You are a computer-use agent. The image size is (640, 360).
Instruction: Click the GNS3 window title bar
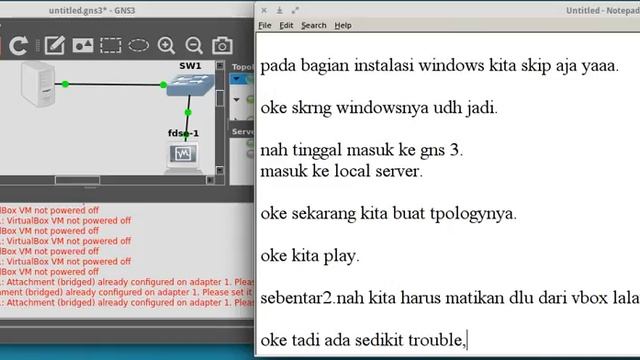click(127, 10)
